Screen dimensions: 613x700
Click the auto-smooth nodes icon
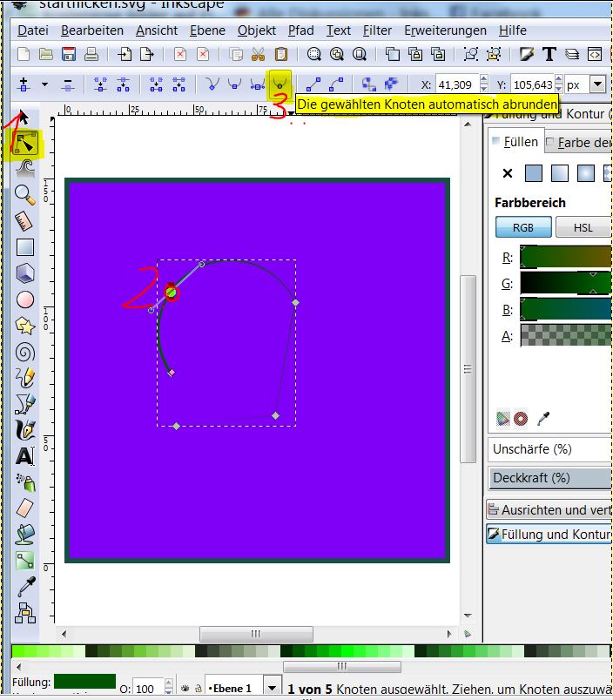click(280, 84)
